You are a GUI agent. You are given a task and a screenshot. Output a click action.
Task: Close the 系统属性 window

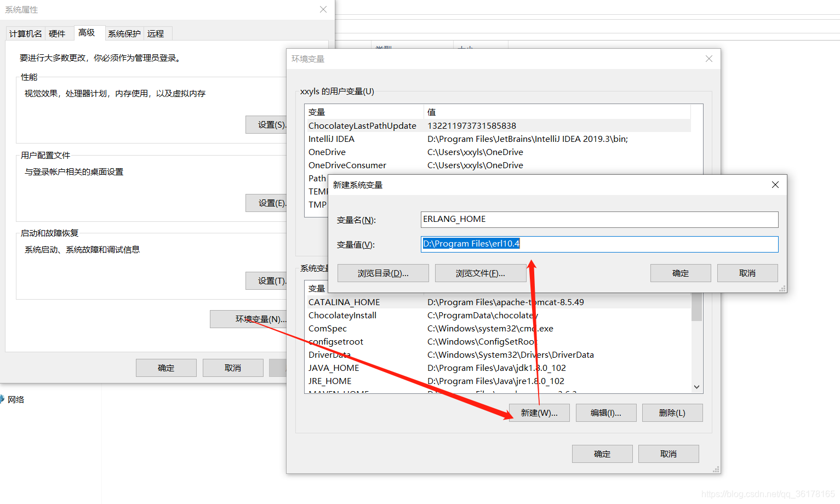[323, 9]
